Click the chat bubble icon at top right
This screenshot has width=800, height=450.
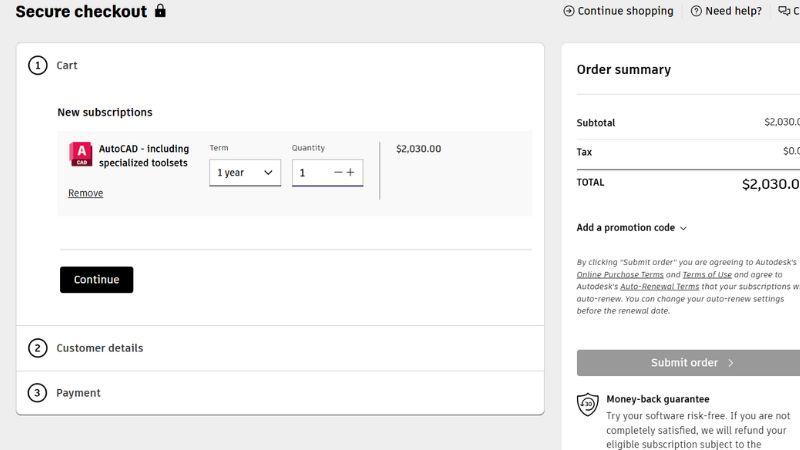(784, 11)
